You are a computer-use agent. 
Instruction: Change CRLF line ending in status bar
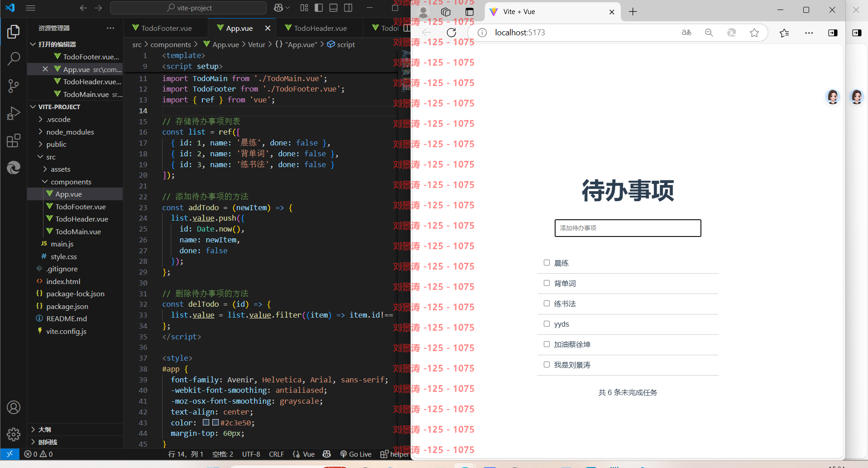click(x=276, y=454)
